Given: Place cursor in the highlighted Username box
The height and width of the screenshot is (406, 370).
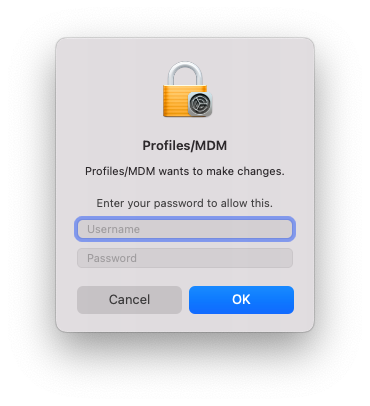Looking at the screenshot, I should tap(185, 229).
